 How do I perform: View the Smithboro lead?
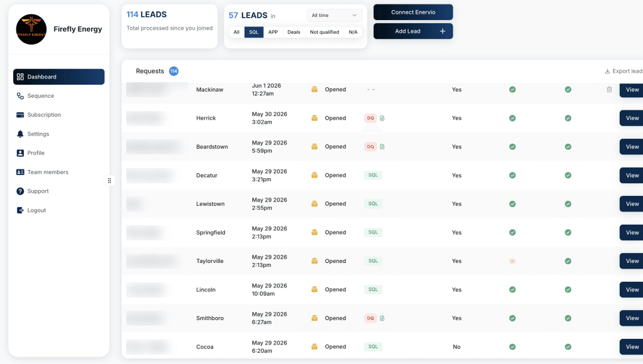(632, 318)
